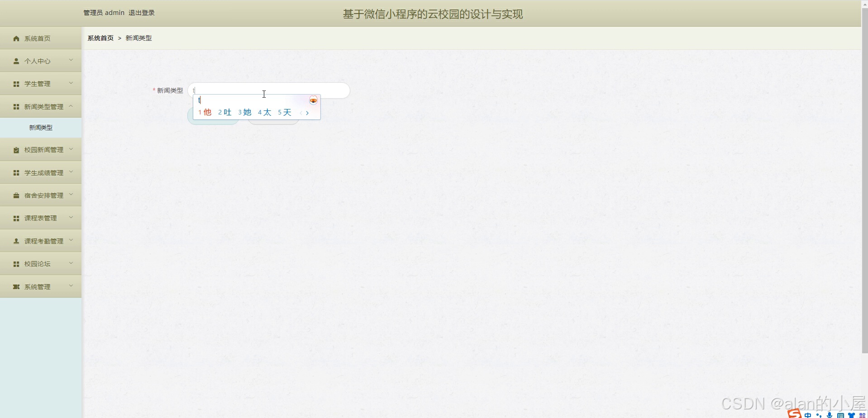Open the 个人中心 sidebar menu
Viewport: 868px width, 418px height.
pyautogui.click(x=41, y=61)
